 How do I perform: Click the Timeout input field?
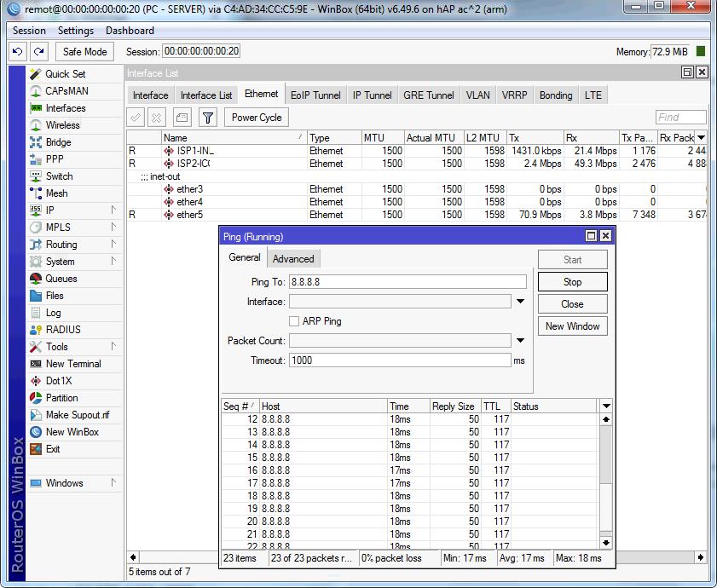coord(400,360)
